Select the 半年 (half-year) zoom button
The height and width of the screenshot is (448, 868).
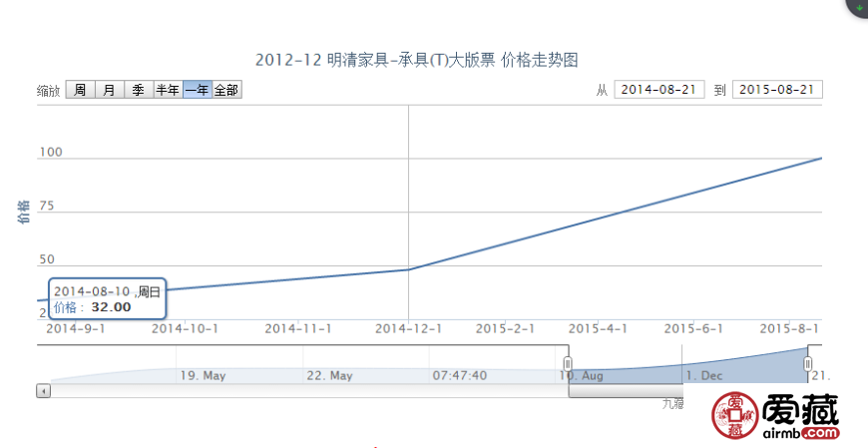pyautogui.click(x=169, y=90)
